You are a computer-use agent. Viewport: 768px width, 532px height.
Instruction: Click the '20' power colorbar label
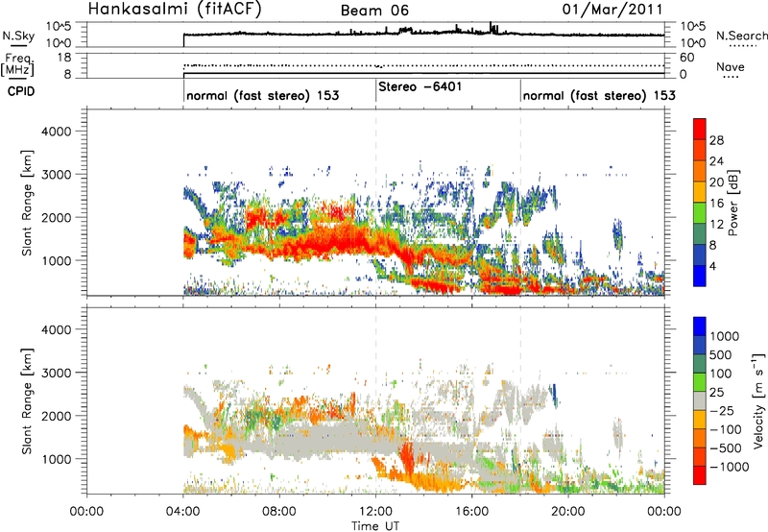[716, 182]
